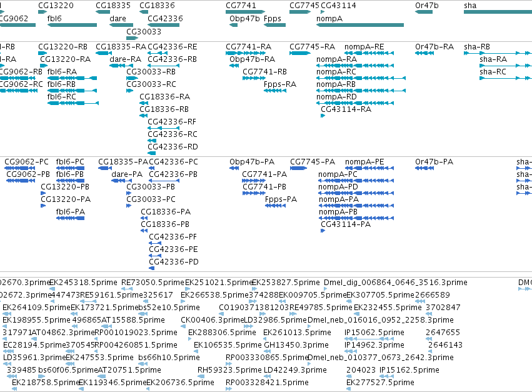Viewport: 532px width, 392px height.
Task: Select the gene bar beneath dare label
Action: tap(121, 25)
